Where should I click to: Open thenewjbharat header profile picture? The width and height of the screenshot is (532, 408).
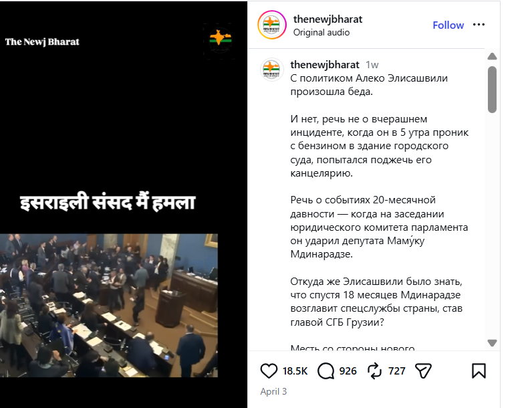[x=272, y=25]
